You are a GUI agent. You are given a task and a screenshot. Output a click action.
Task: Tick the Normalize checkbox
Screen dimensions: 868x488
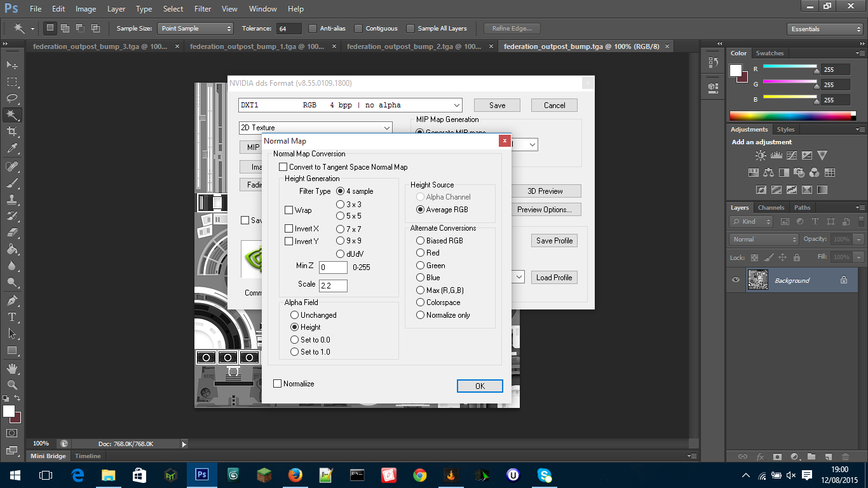tap(278, 384)
